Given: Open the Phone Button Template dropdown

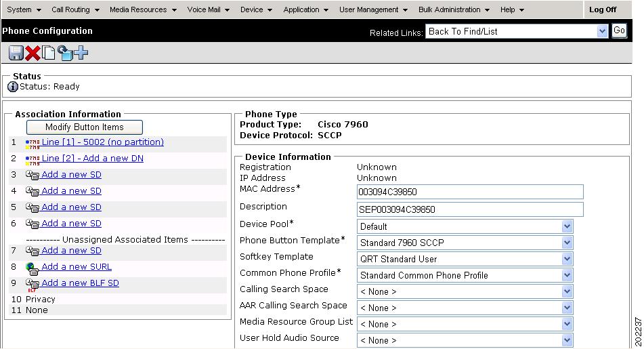Looking at the screenshot, I should [465, 243].
